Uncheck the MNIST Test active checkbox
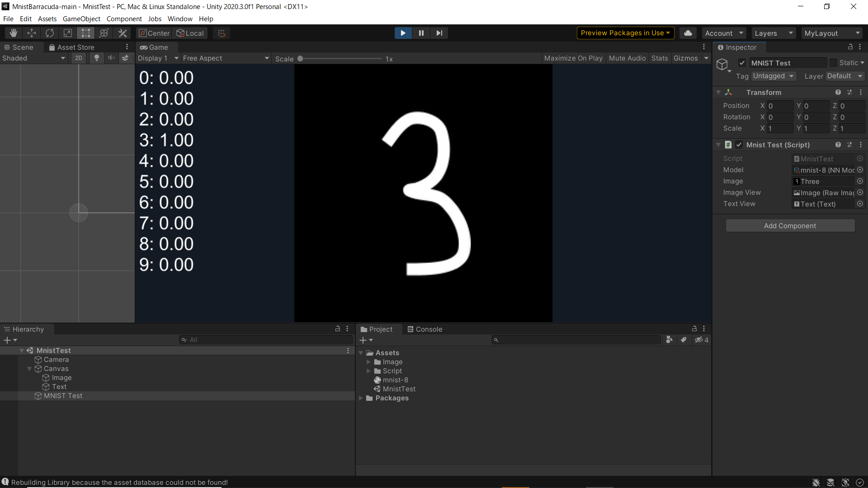The image size is (868, 488). [742, 63]
